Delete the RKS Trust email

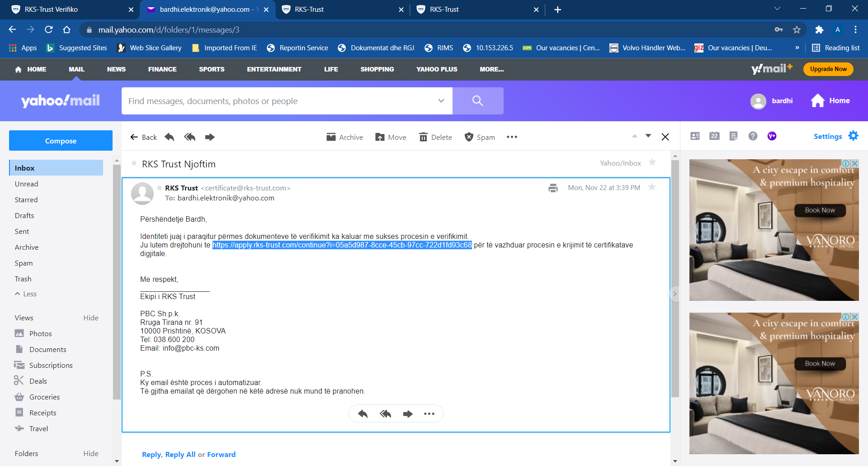[435, 137]
